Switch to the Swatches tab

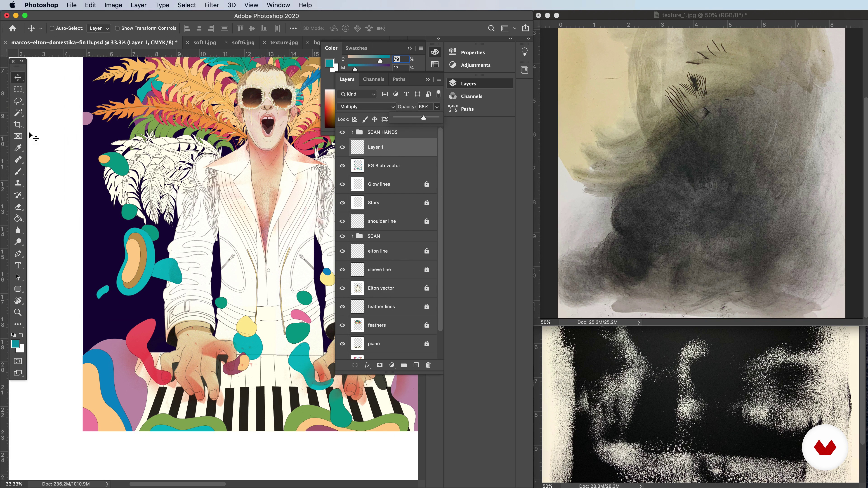coord(356,48)
